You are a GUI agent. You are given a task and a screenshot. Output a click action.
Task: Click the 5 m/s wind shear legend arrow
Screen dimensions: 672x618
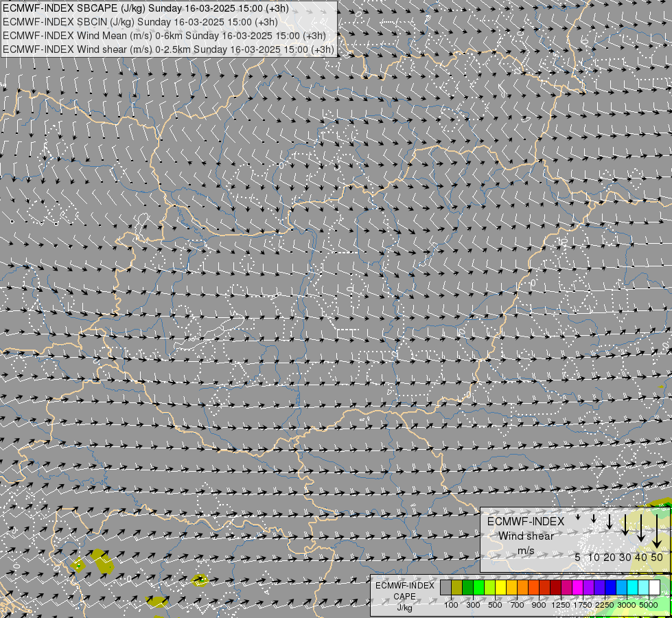pyautogui.click(x=578, y=517)
